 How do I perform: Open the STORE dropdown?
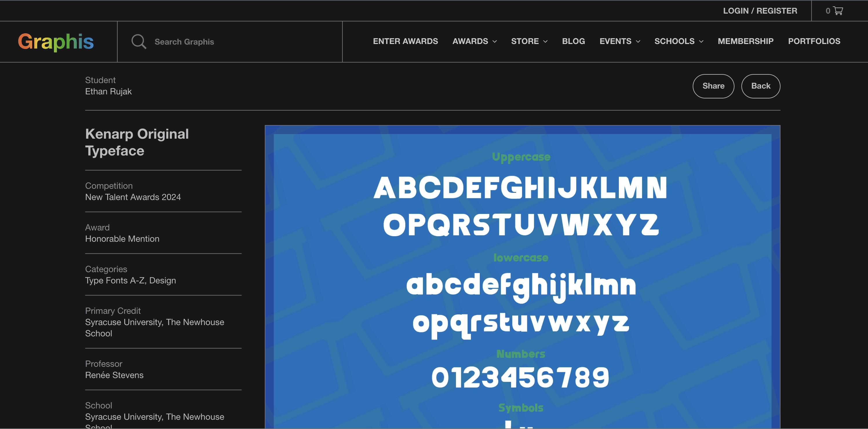(x=529, y=41)
